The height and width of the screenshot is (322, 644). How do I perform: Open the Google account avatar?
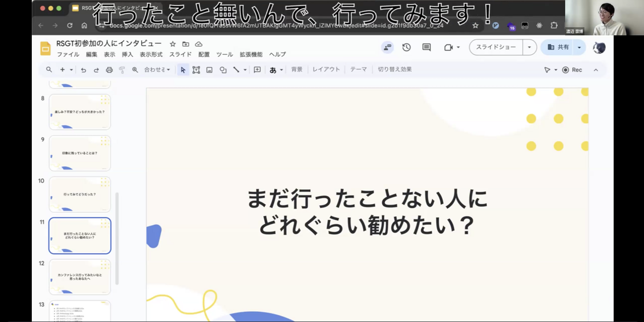point(599,47)
